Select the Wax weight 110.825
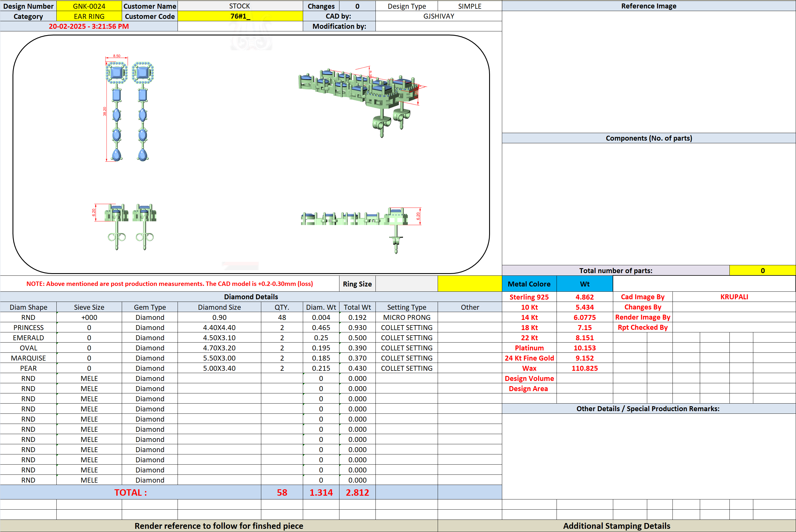796x532 pixels. (585, 368)
